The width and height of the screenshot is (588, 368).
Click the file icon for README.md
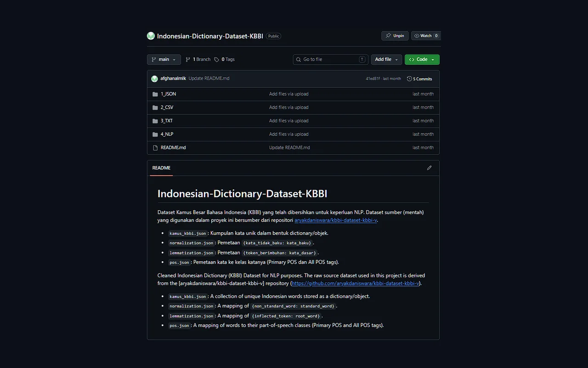click(x=155, y=148)
